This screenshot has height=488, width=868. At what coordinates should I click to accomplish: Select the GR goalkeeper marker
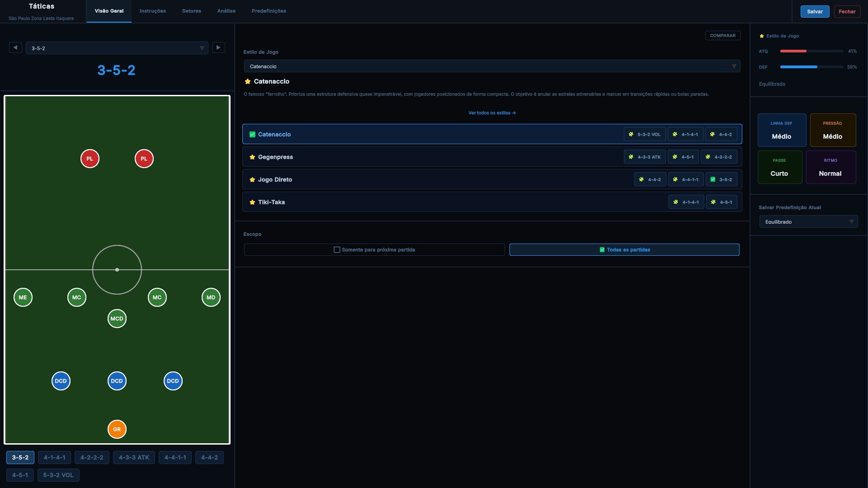point(117,429)
